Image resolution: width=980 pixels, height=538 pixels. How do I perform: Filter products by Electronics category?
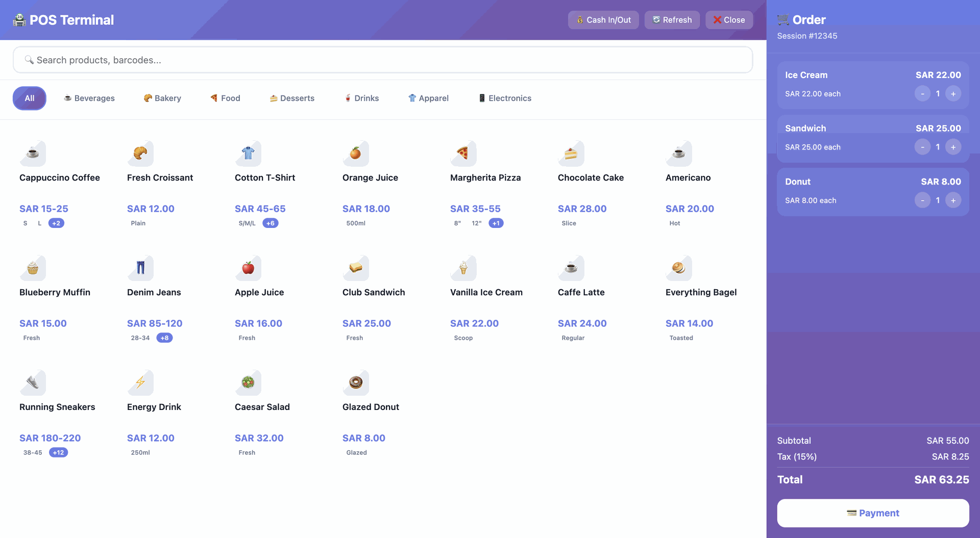[505, 98]
